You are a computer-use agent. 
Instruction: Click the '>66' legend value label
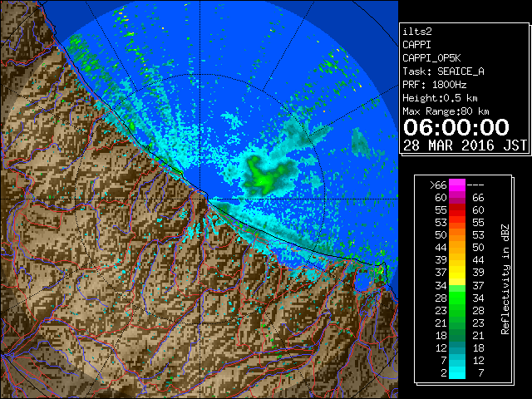click(438, 185)
